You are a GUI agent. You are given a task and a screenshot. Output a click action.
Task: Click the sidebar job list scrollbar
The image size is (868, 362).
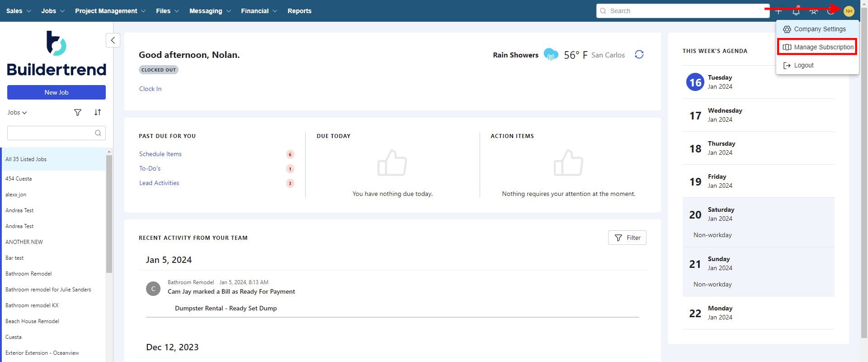point(109,214)
